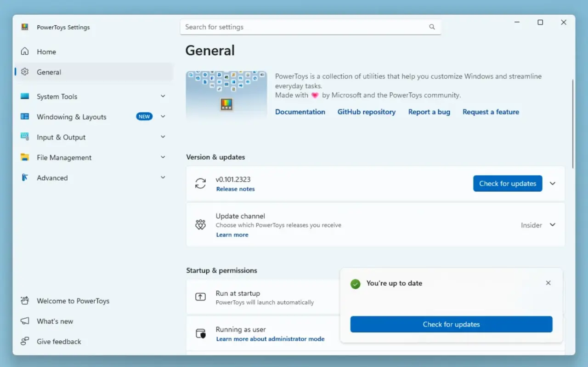The width and height of the screenshot is (588, 367).
Task: Select General in the sidebar
Action: point(94,72)
